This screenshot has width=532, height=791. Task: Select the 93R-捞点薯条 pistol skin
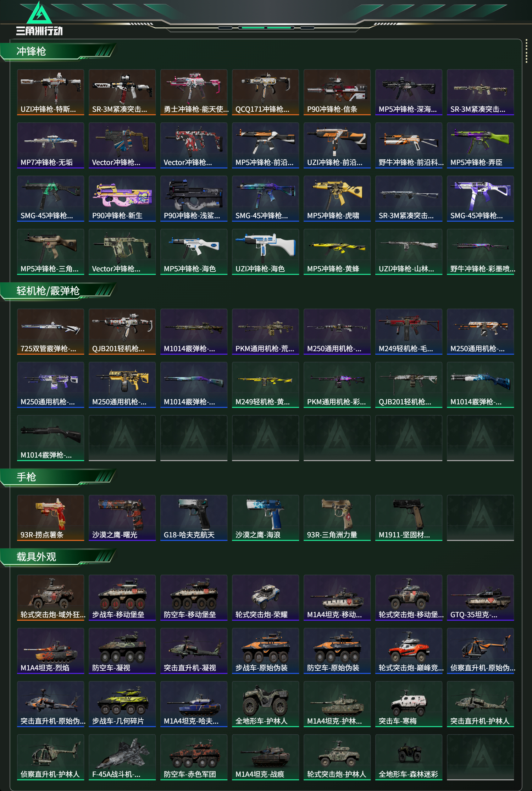coord(50,518)
